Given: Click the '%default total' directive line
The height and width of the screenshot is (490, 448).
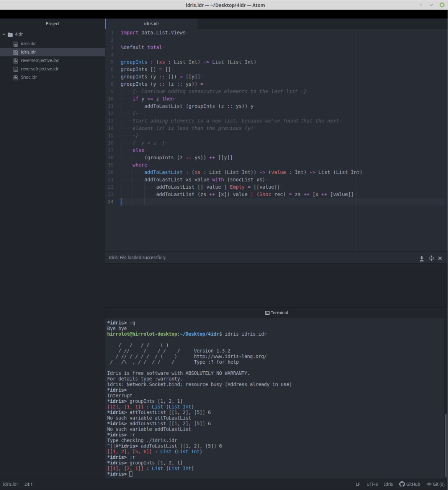Looking at the screenshot, I should pos(141,47).
